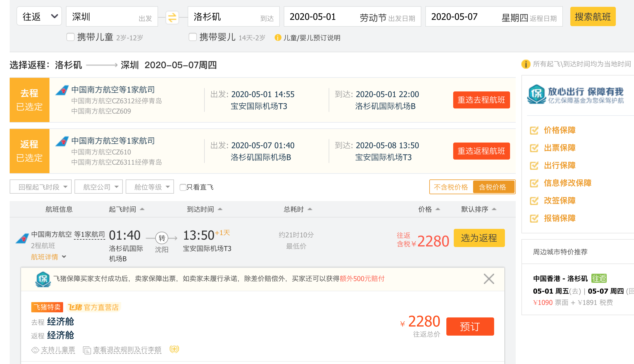Click the local time notice info icon

[526, 64]
